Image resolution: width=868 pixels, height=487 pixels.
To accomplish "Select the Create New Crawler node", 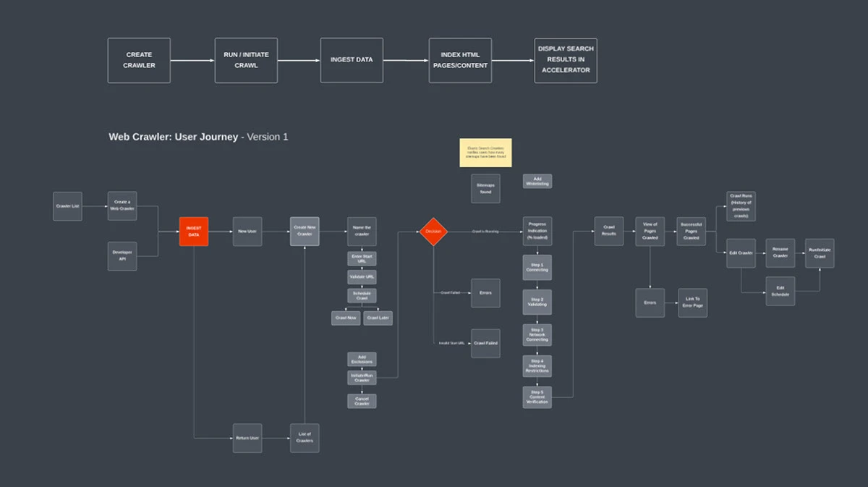I will [x=305, y=231].
